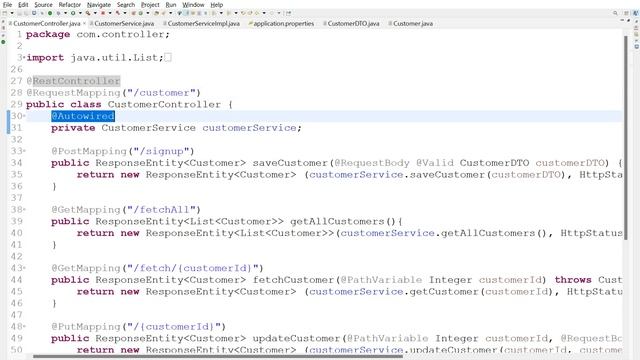Image resolution: width=640 pixels, height=360 pixels.
Task: Collapse fetchCustomer method at line 43
Action: (x=24, y=268)
